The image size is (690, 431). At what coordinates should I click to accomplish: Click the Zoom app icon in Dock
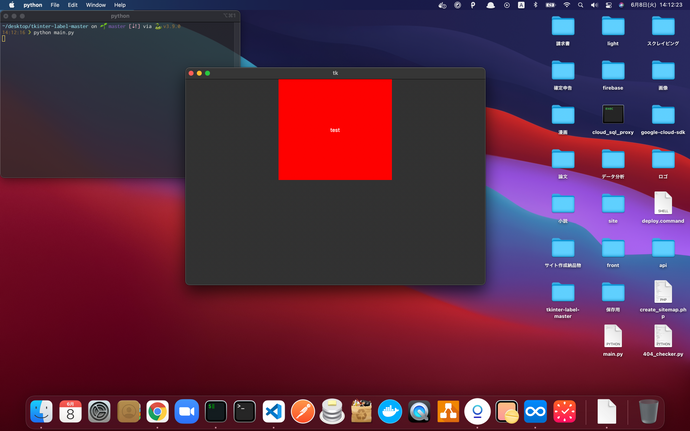[186, 411]
